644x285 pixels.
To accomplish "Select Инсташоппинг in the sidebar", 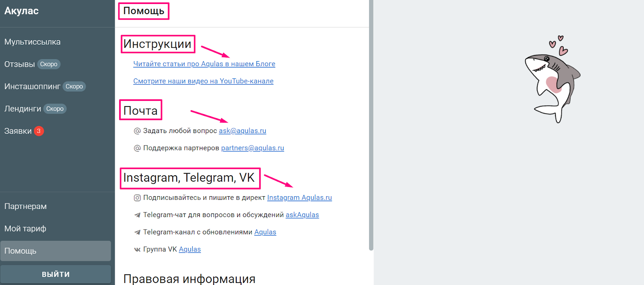I will point(32,86).
